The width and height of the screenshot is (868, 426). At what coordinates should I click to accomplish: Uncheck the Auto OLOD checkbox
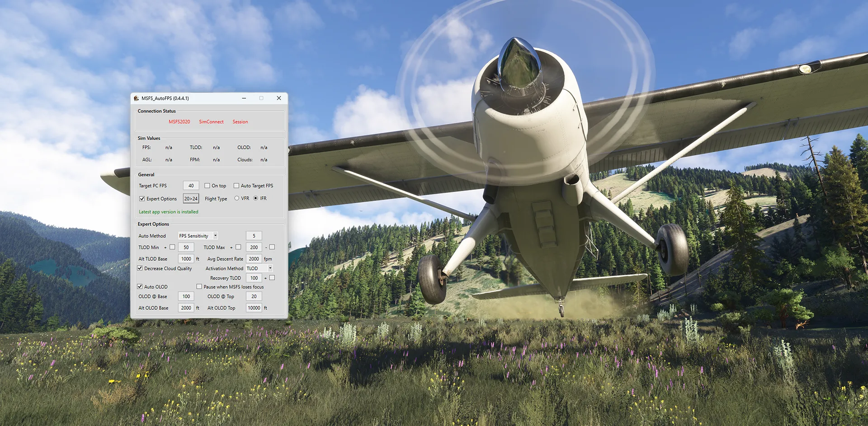[x=140, y=286]
